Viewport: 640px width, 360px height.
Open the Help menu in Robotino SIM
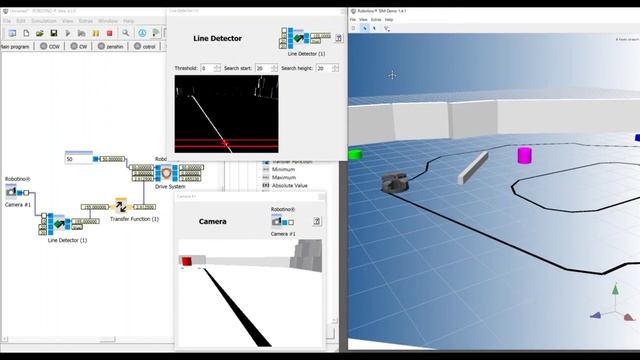[x=389, y=20]
